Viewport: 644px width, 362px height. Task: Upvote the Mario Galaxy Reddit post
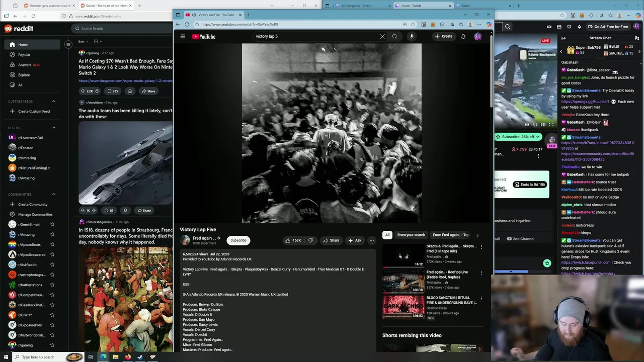83,91
